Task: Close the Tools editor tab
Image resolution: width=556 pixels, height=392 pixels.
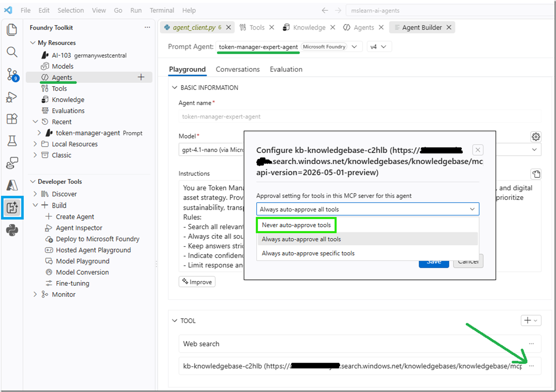Action: pyautogui.click(x=272, y=27)
